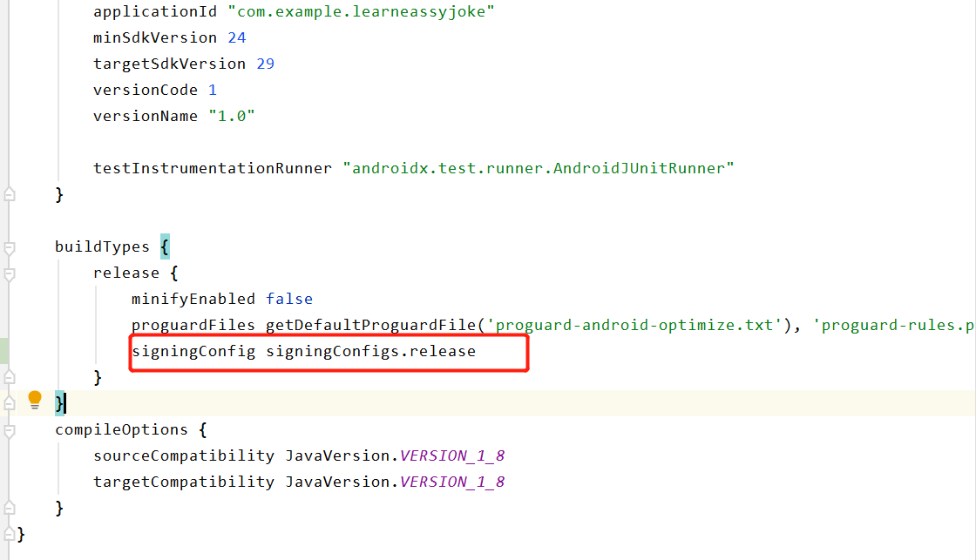Select the minSdkVersion value 24

(236, 37)
